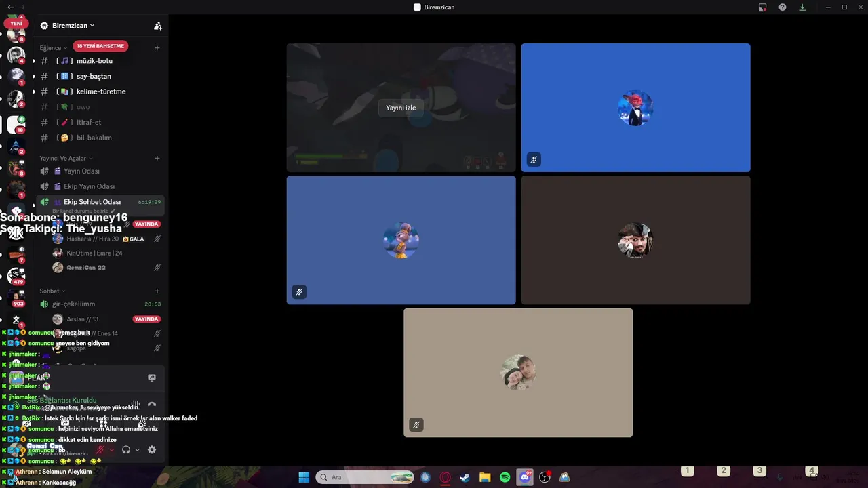Image resolution: width=868 pixels, height=488 pixels.
Task: Select the pirate avatar participant tile
Action: click(x=635, y=241)
